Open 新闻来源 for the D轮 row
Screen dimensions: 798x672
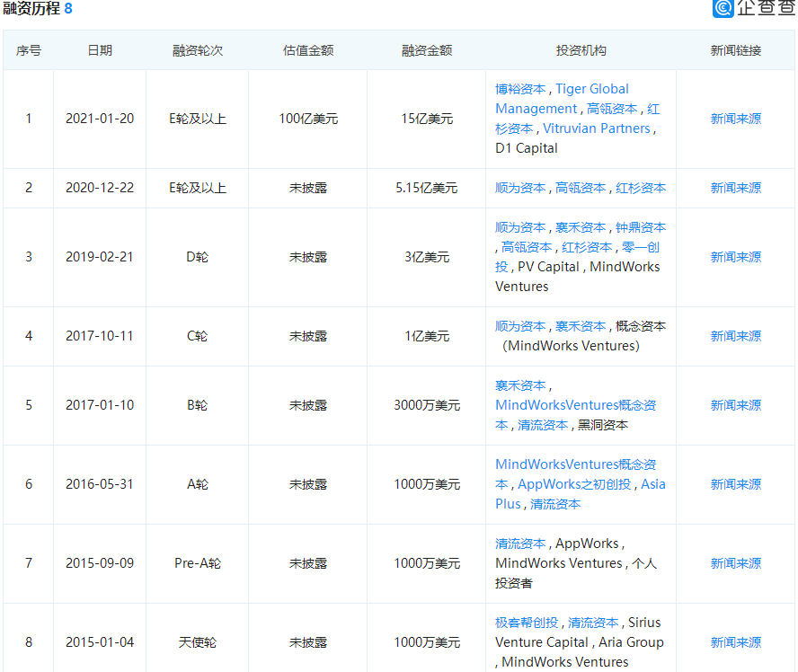tap(735, 257)
